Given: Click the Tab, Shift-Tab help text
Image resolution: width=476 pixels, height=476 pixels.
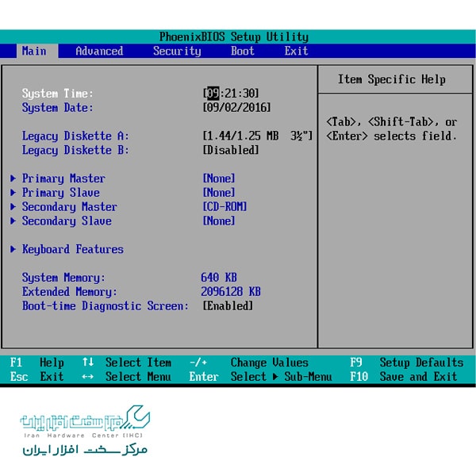Looking at the screenshot, I should click(392, 129).
